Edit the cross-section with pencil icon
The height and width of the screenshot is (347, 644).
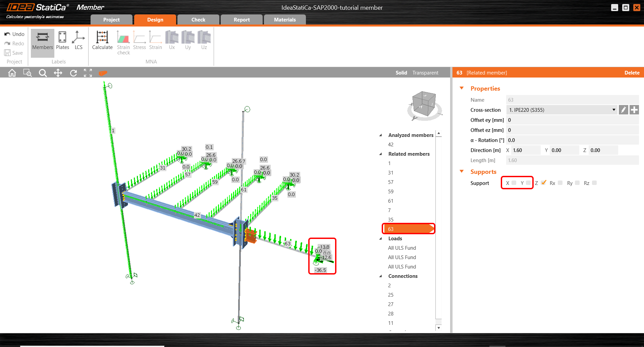[623, 110]
